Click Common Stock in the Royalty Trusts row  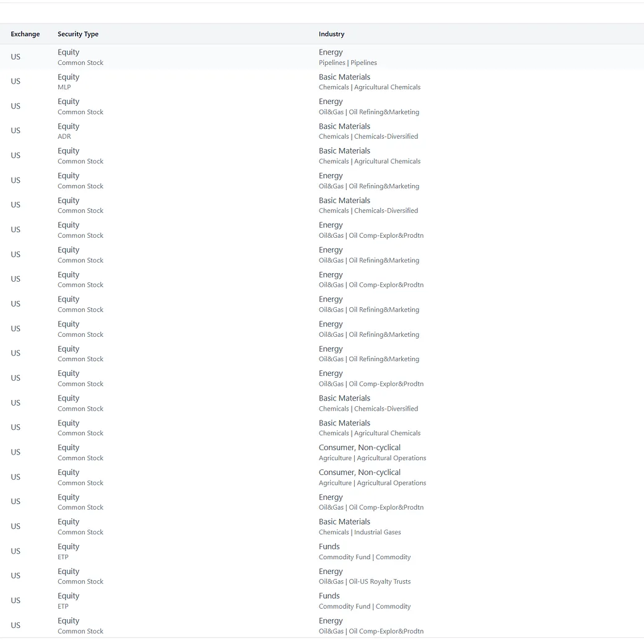coord(80,582)
